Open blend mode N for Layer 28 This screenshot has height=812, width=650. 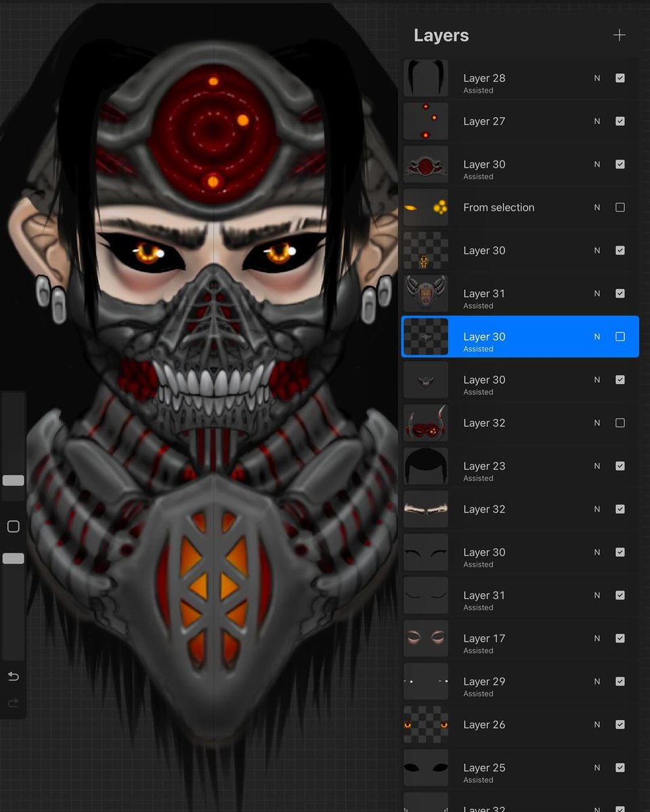tap(597, 78)
